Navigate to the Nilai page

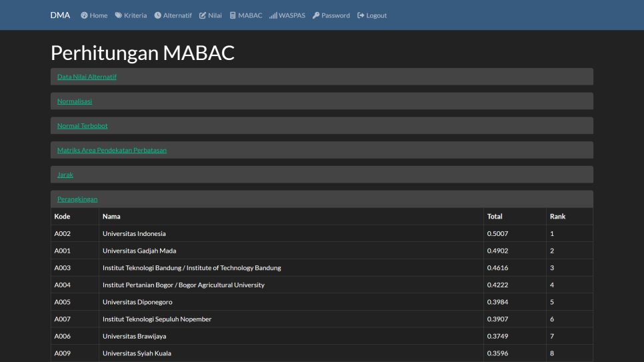point(210,15)
